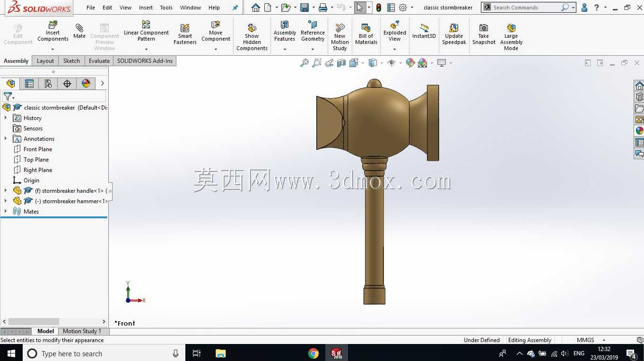The image size is (644, 361).
Task: Click Update Speedpak
Action: [454, 34]
